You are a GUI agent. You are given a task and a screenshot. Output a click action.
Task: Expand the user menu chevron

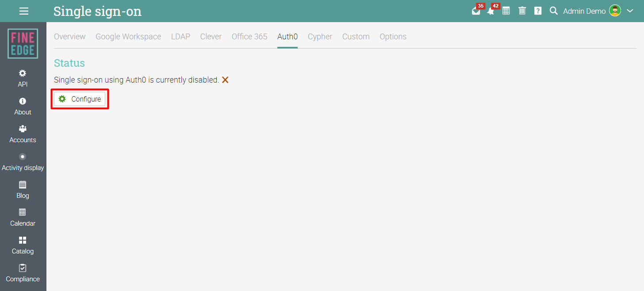630,11
